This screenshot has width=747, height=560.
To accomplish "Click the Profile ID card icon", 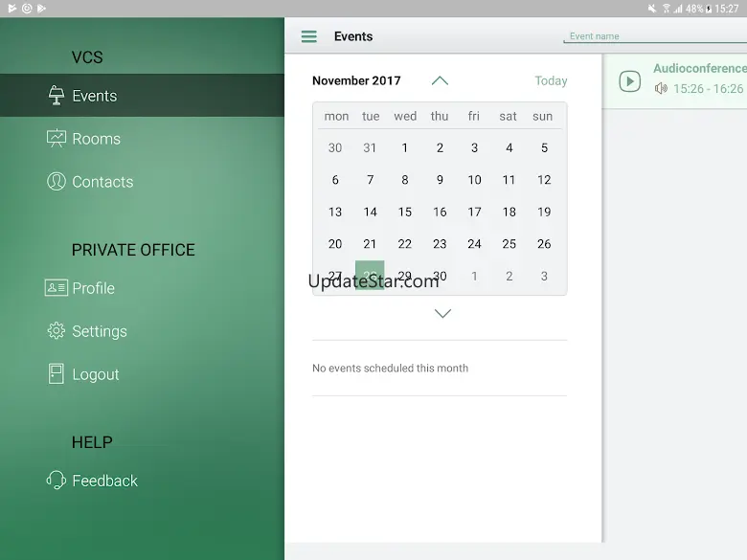I will point(57,287).
